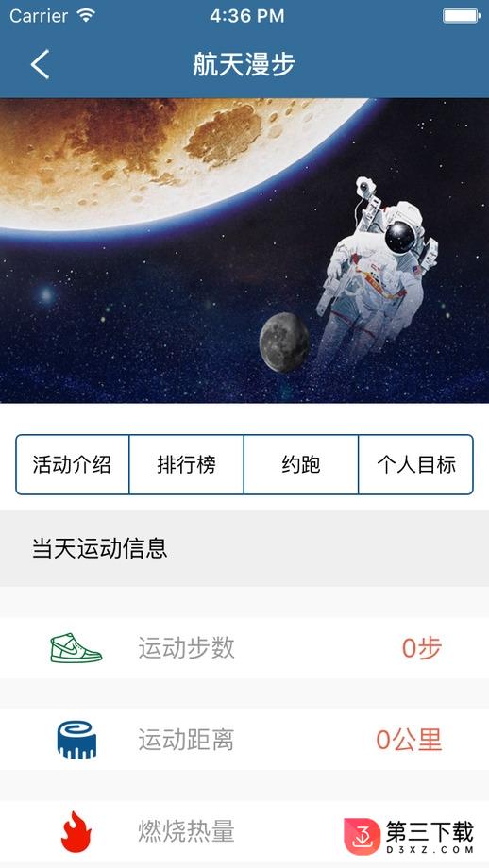Tap the back arrow in header
The width and height of the screenshot is (489, 868).
[x=40, y=64]
